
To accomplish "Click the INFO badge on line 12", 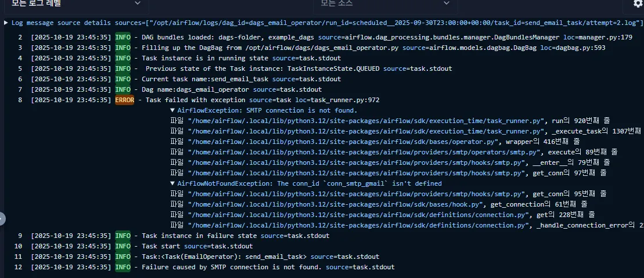I will [123, 267].
